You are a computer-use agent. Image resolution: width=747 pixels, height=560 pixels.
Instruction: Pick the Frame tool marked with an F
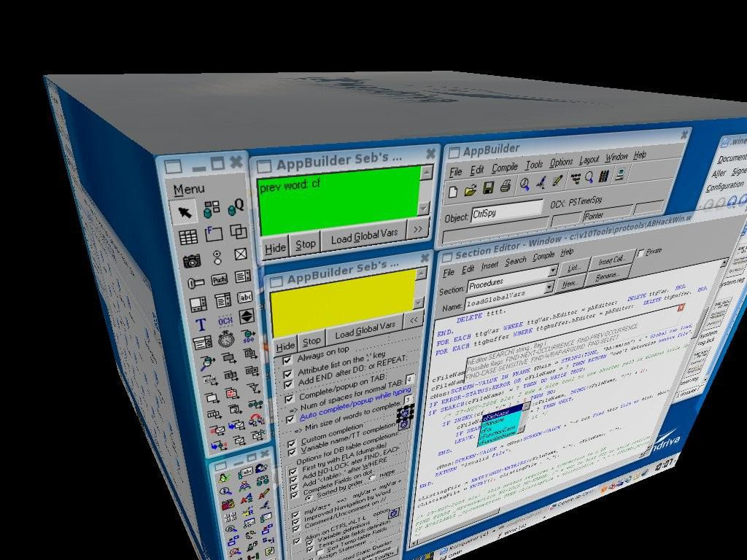pos(214,234)
